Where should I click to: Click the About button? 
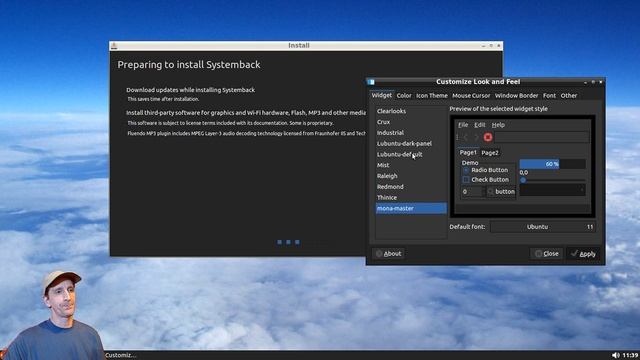(x=389, y=254)
